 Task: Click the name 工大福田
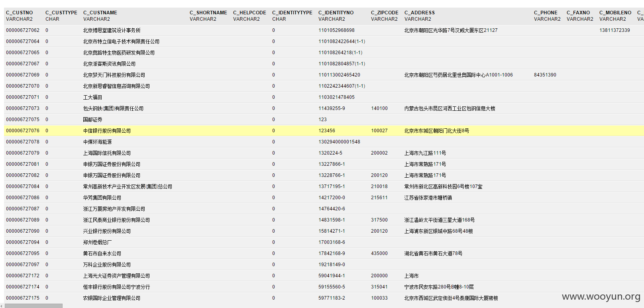(92, 97)
